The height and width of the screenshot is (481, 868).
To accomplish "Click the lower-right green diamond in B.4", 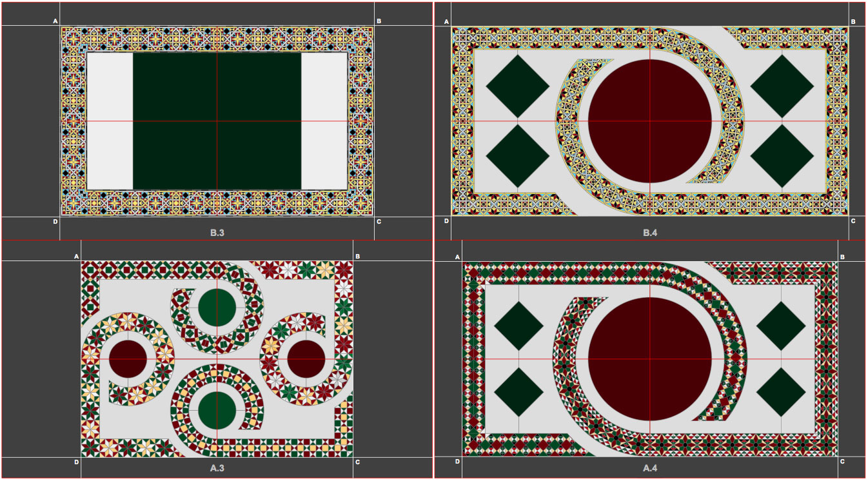I will [x=782, y=156].
